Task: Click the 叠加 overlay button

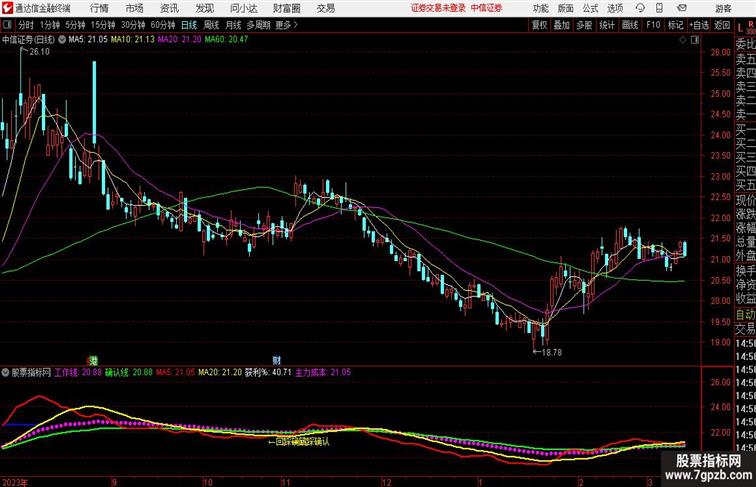Action: pyautogui.click(x=562, y=25)
